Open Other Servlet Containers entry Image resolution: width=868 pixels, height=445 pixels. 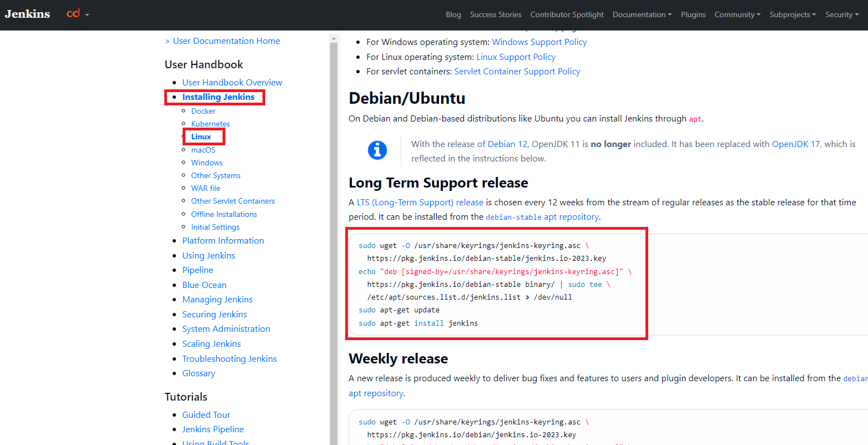pyautogui.click(x=233, y=201)
